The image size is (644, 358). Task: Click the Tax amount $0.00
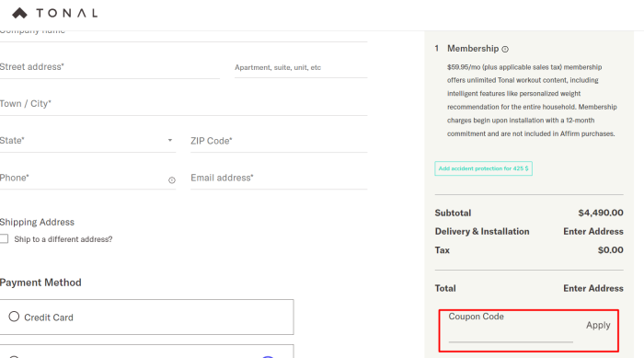pyautogui.click(x=610, y=250)
